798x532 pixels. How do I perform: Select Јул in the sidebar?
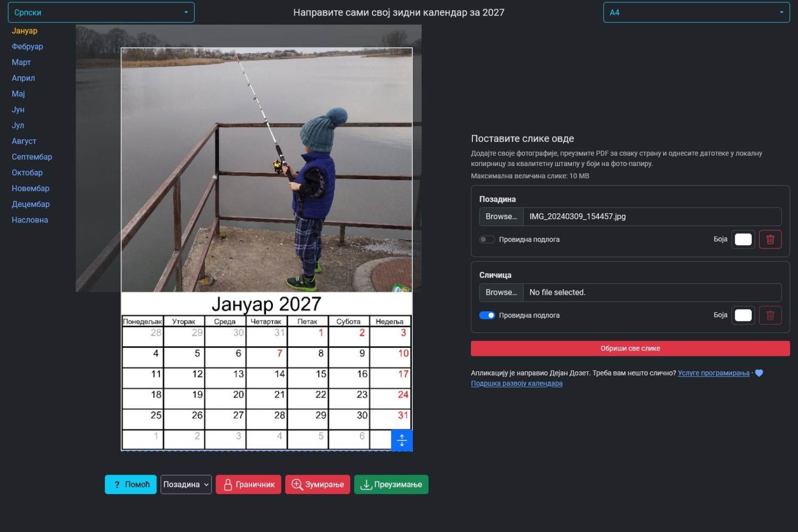click(18, 126)
